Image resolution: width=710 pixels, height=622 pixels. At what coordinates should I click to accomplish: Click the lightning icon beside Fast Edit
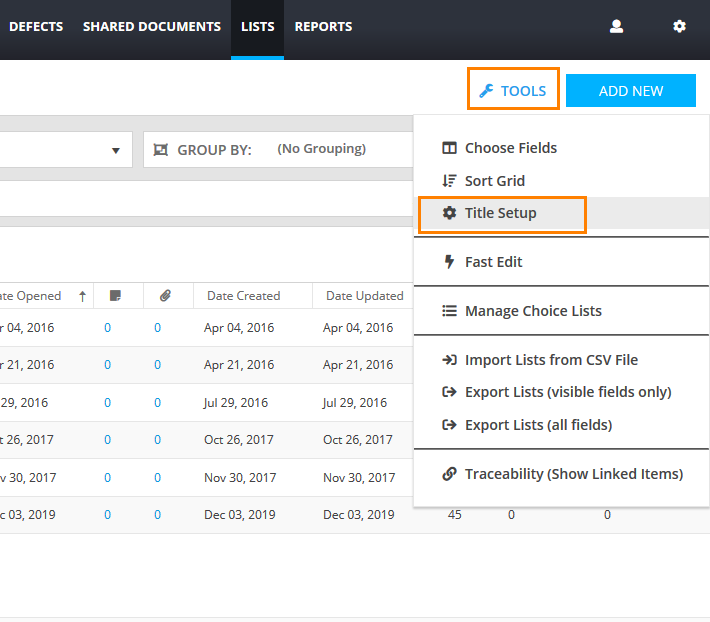(449, 262)
